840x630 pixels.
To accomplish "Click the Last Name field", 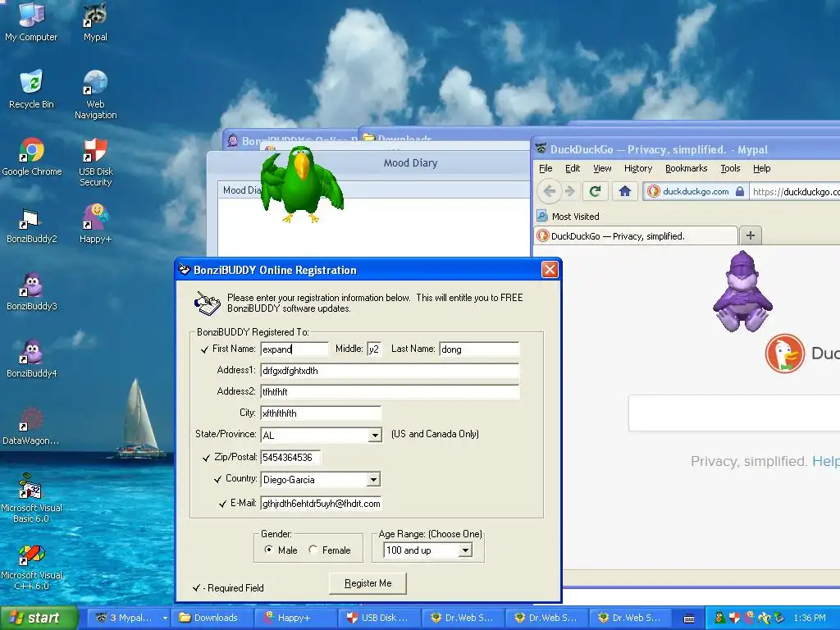I will 479,349.
